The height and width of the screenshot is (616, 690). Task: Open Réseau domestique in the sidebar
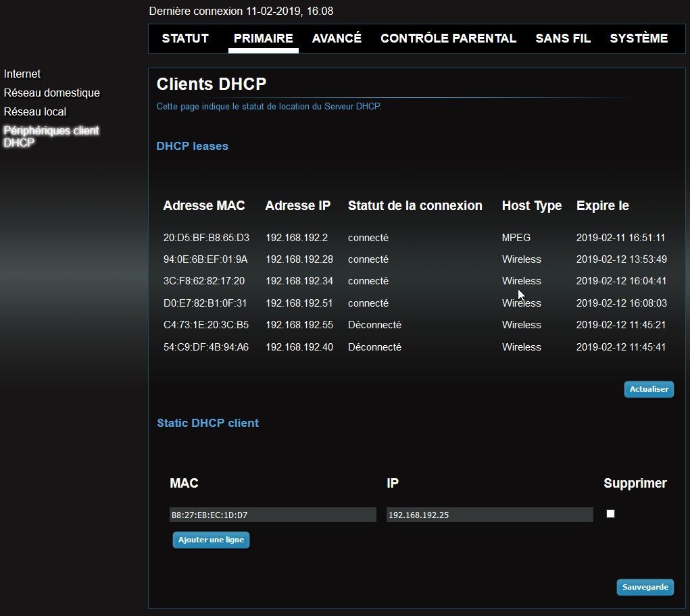pyautogui.click(x=52, y=93)
